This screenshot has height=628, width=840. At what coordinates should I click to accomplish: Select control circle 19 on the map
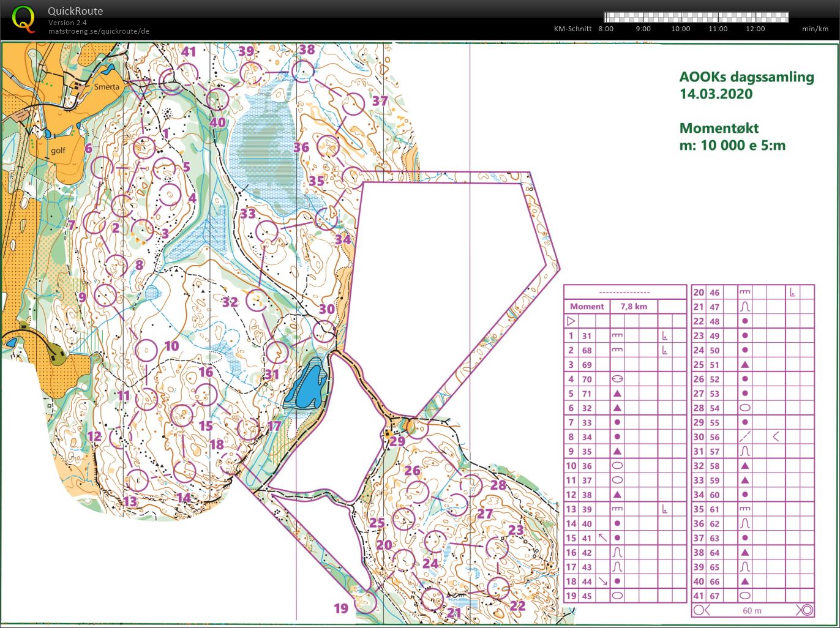point(366,602)
